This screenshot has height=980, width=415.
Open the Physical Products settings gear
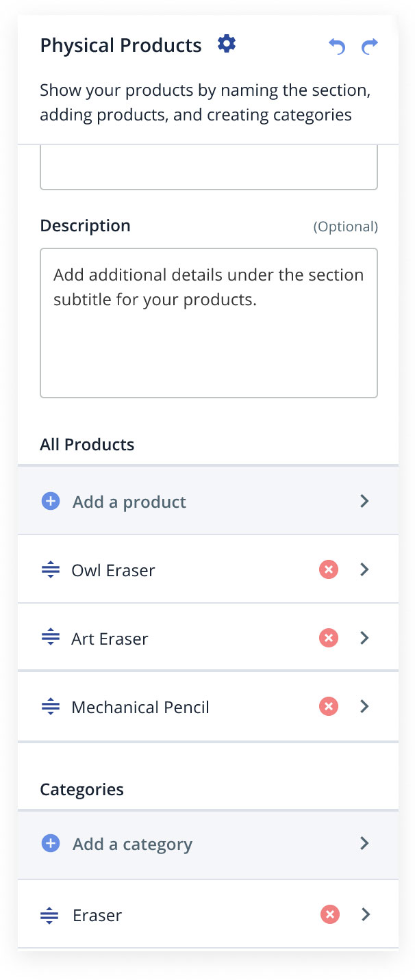click(x=226, y=44)
